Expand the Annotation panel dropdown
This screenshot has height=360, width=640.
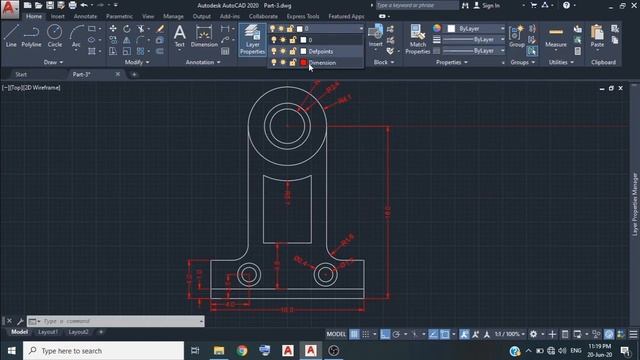[203, 62]
